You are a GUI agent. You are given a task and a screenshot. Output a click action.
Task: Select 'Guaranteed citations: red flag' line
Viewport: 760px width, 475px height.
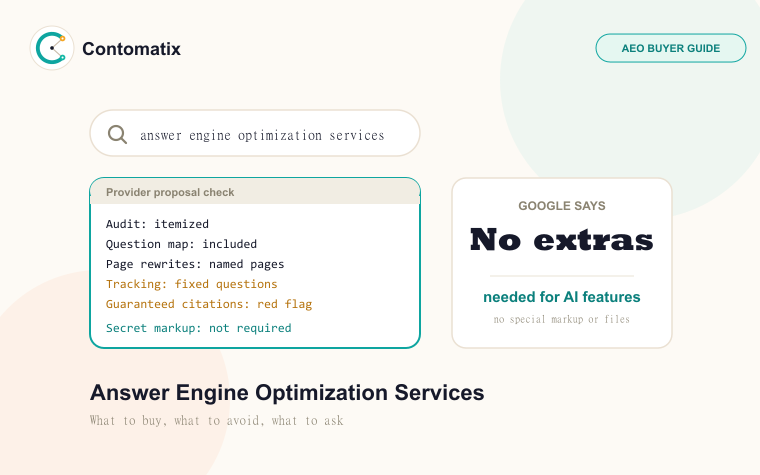click(x=209, y=304)
